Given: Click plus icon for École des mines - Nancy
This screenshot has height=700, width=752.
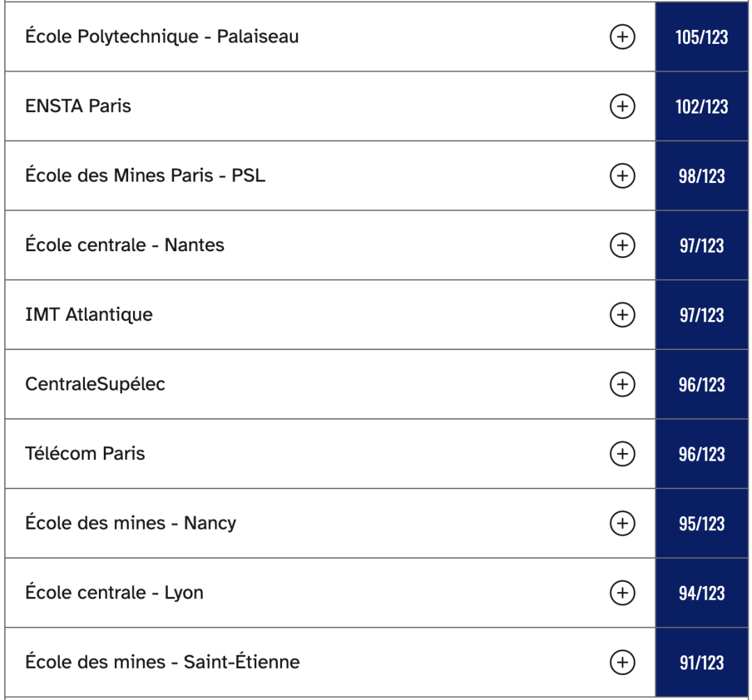Looking at the screenshot, I should coord(622,523).
